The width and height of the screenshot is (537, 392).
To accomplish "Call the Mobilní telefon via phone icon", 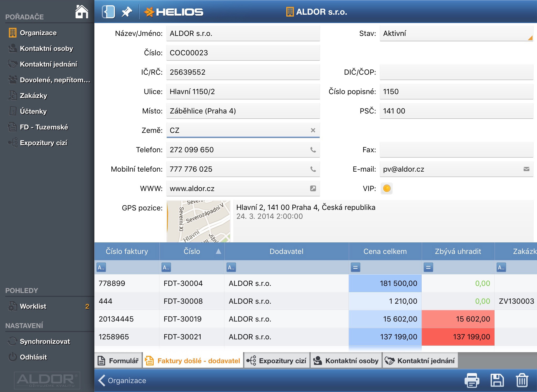I will pos(313,169).
